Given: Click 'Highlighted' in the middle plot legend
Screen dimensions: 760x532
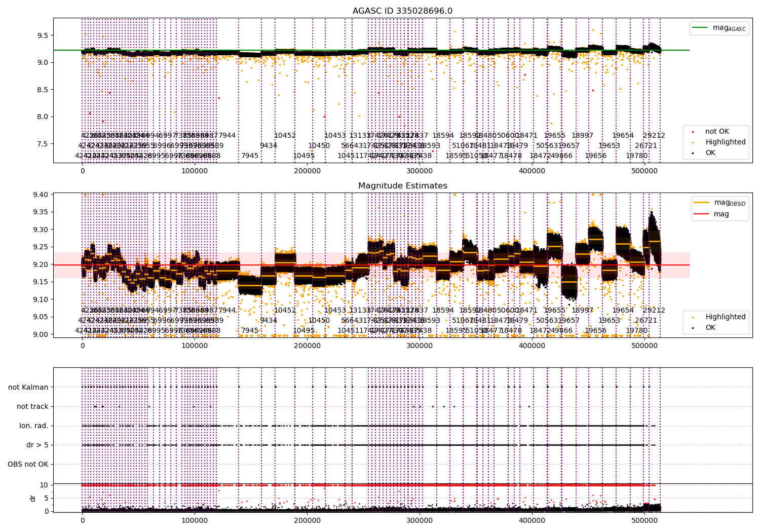Looking at the screenshot, I should tap(719, 317).
